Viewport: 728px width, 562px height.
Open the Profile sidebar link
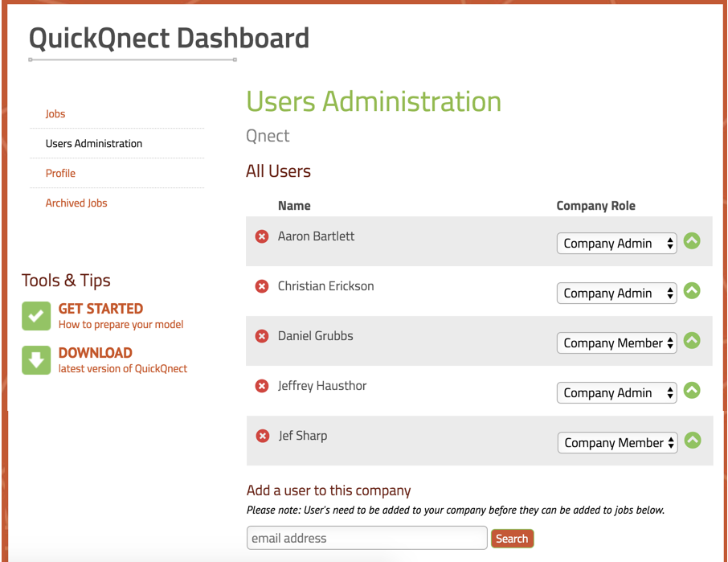60,173
